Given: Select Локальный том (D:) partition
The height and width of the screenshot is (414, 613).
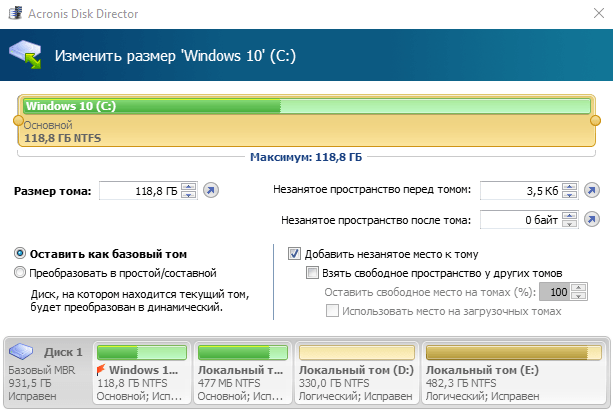Looking at the screenshot, I should [x=357, y=372].
